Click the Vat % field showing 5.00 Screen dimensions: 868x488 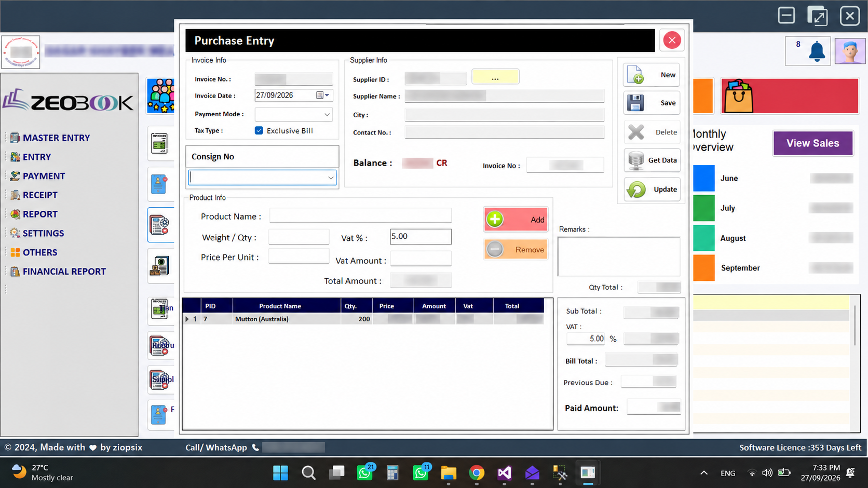point(421,237)
